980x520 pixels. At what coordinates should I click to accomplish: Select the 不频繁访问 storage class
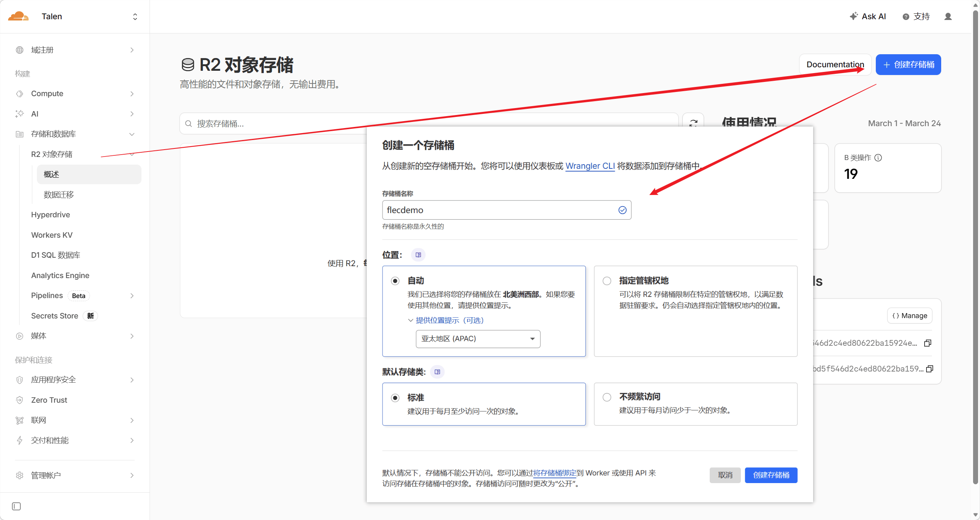pyautogui.click(x=607, y=397)
